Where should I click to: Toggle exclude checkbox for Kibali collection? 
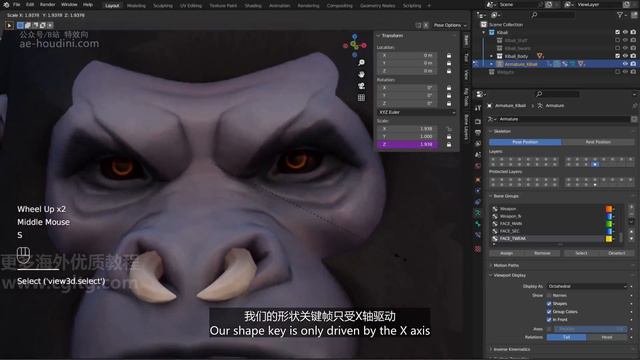tap(617, 32)
